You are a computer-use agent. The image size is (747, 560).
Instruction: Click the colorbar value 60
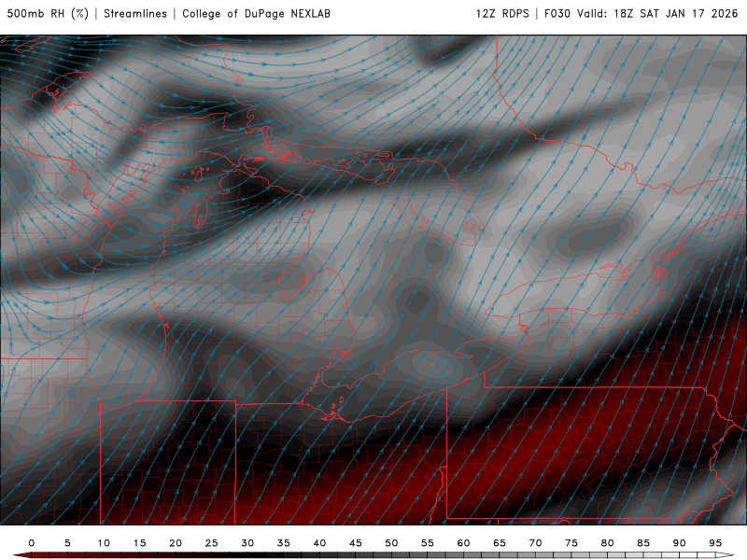[x=463, y=543]
